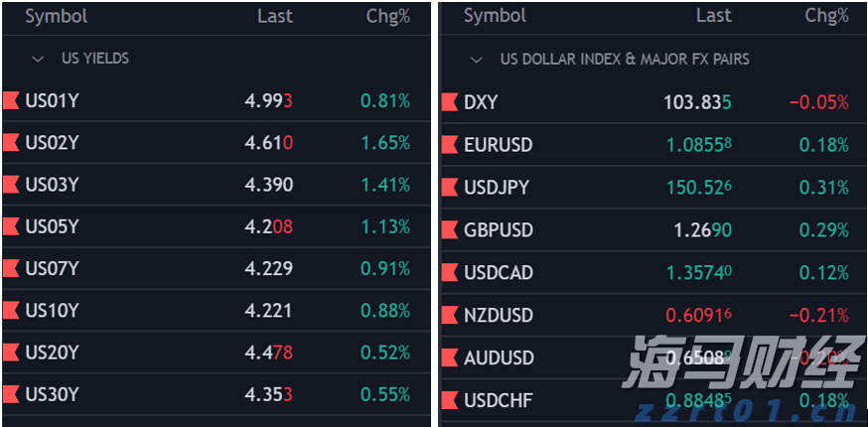Image resolution: width=868 pixels, height=427 pixels.
Task: Sort right watchlist by Chg% column header
Action: [x=826, y=15]
